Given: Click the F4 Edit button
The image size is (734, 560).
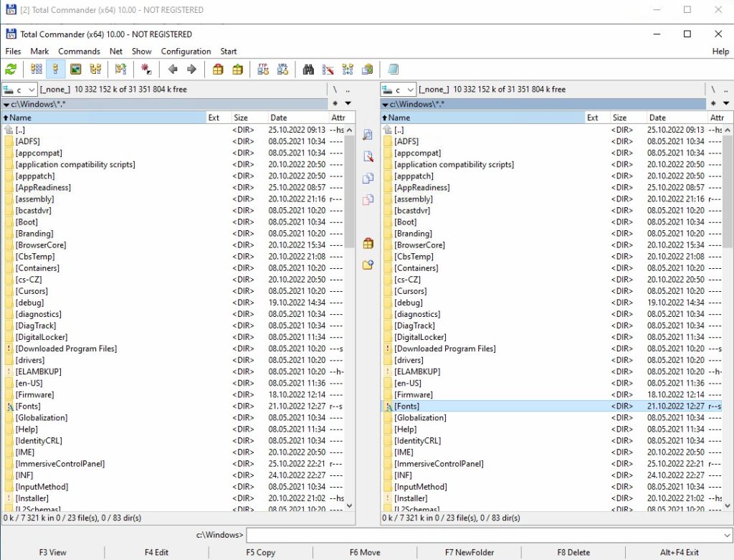Looking at the screenshot, I should point(156,552).
